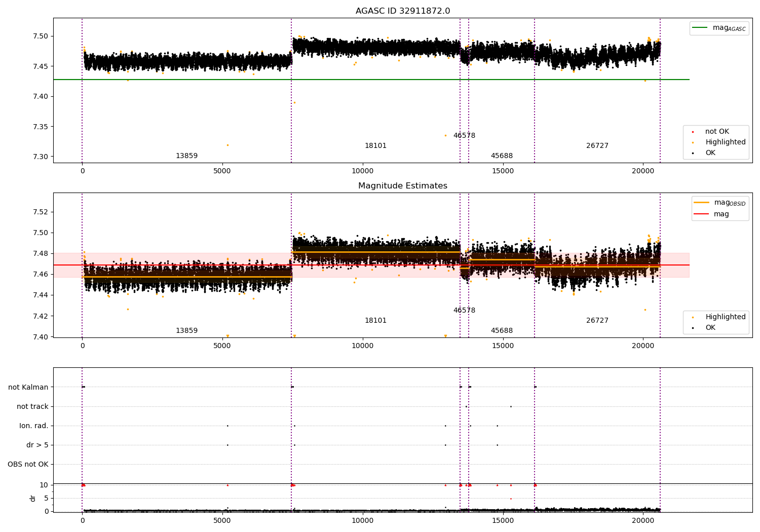Select the mag OBSID legend entry

click(x=719, y=203)
